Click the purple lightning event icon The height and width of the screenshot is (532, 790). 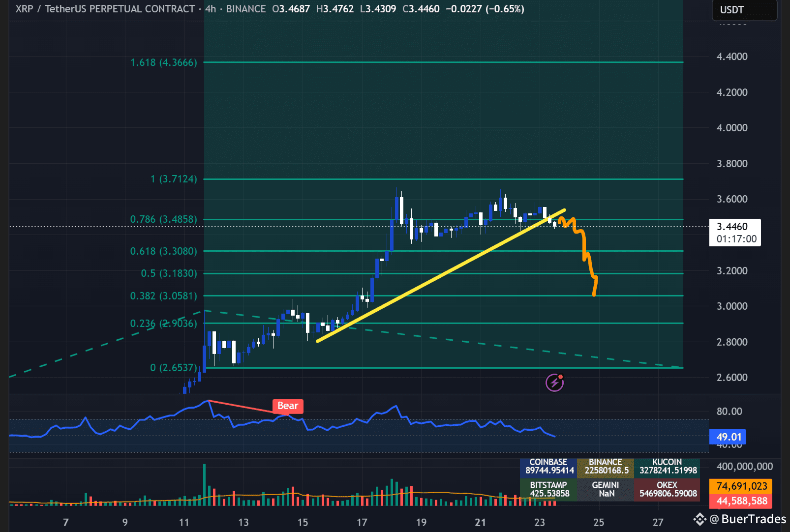coord(554,382)
